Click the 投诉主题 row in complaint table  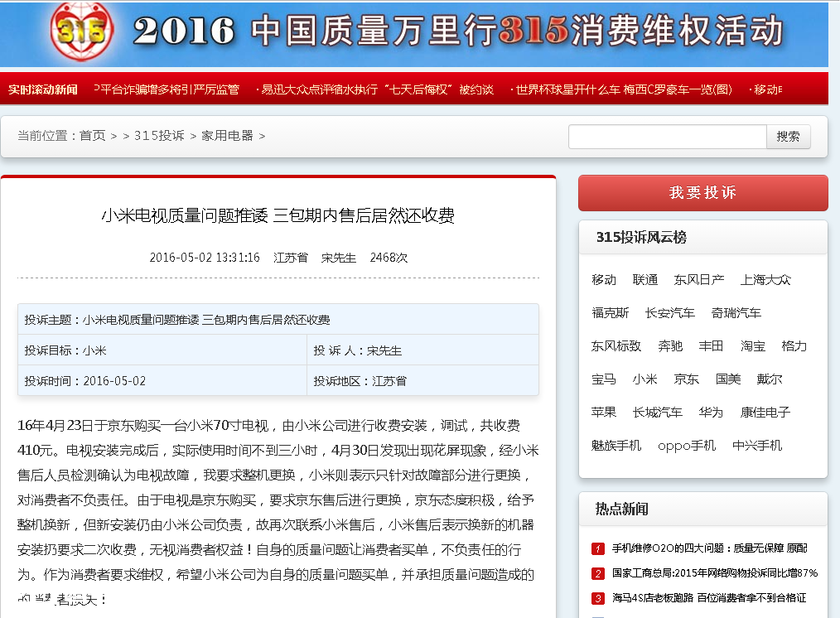(x=278, y=320)
